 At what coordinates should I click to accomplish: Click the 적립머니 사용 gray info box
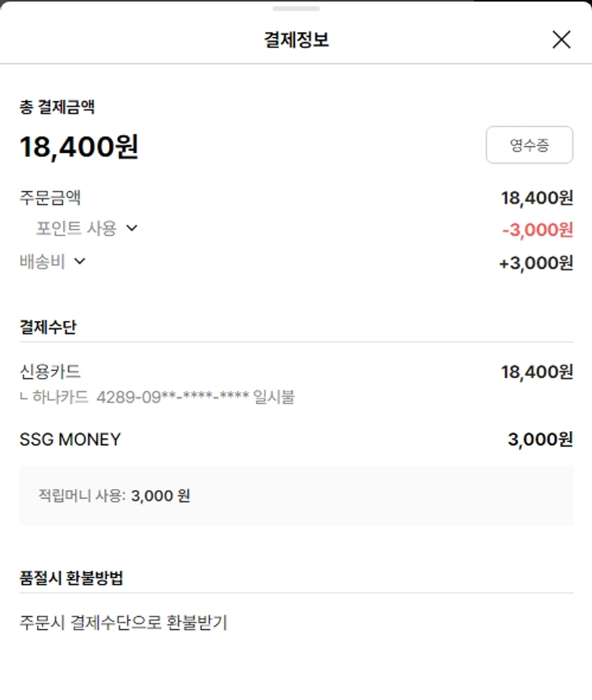pyautogui.click(x=296, y=496)
